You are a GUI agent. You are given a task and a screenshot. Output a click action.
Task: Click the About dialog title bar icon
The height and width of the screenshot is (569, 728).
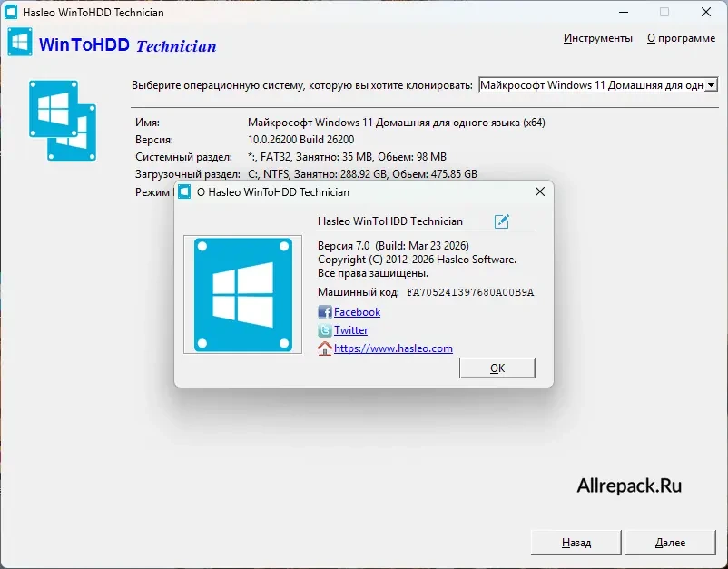tap(184, 191)
